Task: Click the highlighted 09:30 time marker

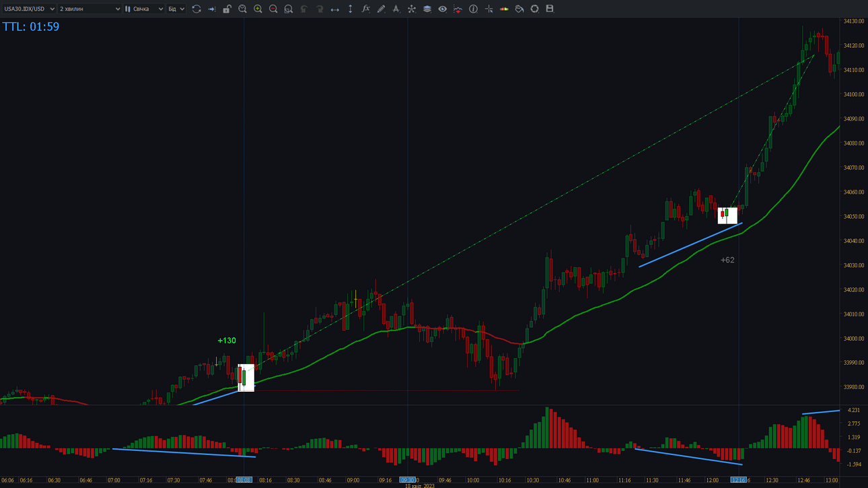Action: [407, 480]
